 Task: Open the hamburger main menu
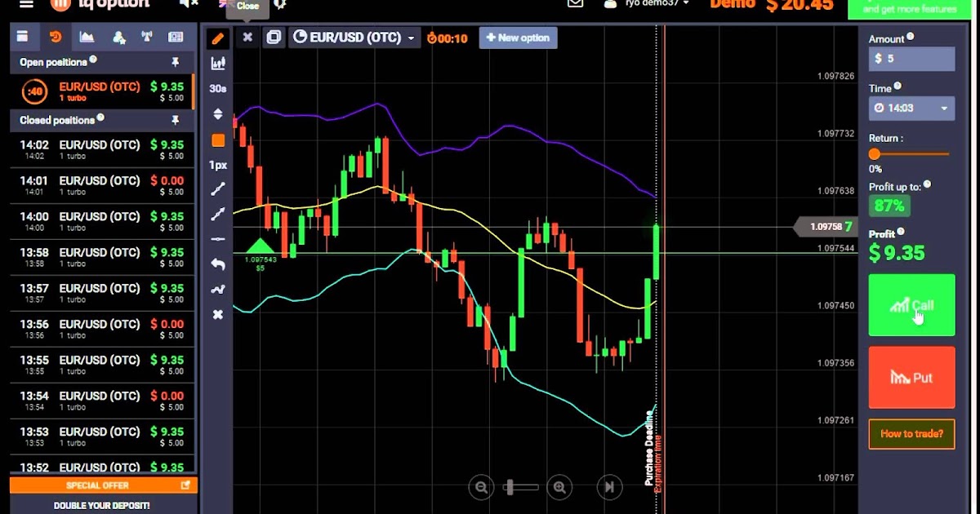tap(26, 3)
